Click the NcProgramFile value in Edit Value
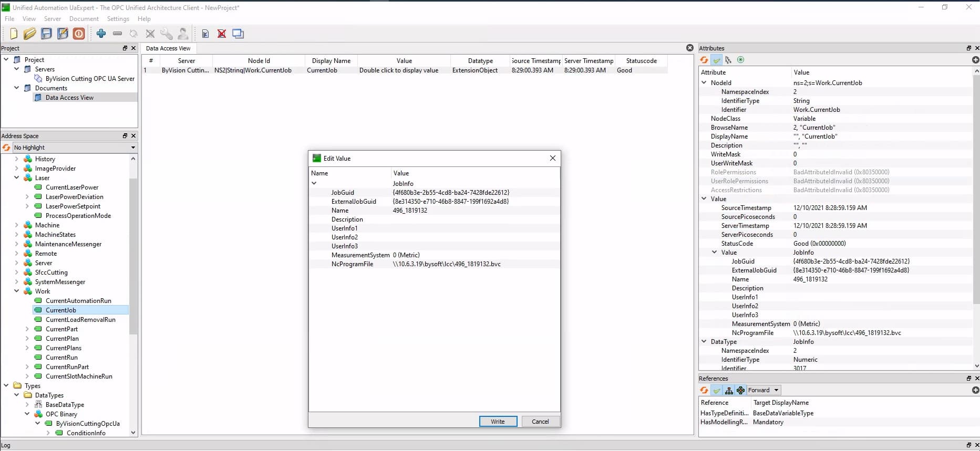The image size is (980, 451). (x=447, y=264)
